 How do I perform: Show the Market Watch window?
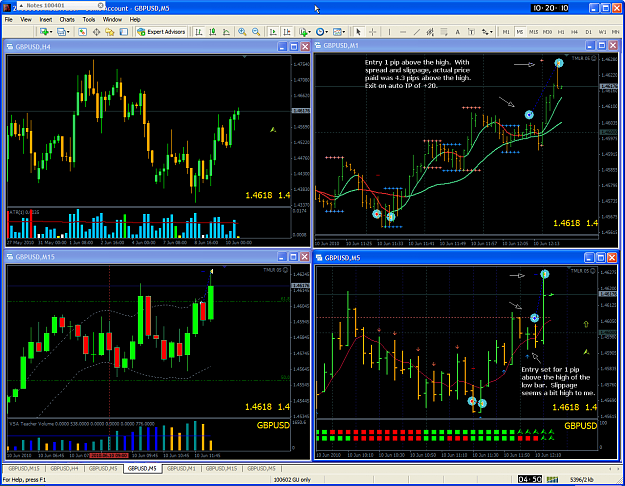click(x=83, y=32)
